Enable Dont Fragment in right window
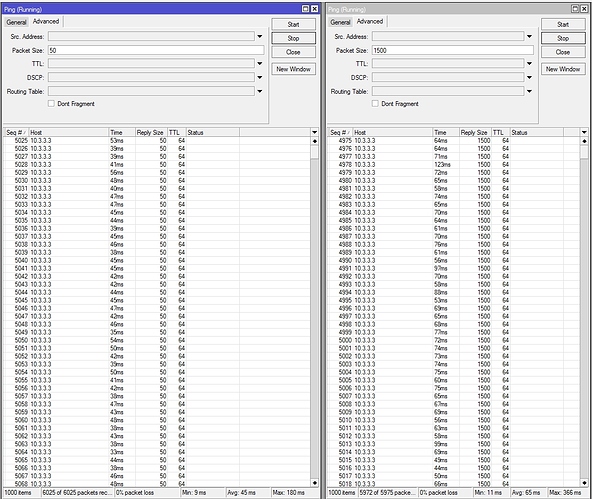The image size is (592, 499). [375, 103]
